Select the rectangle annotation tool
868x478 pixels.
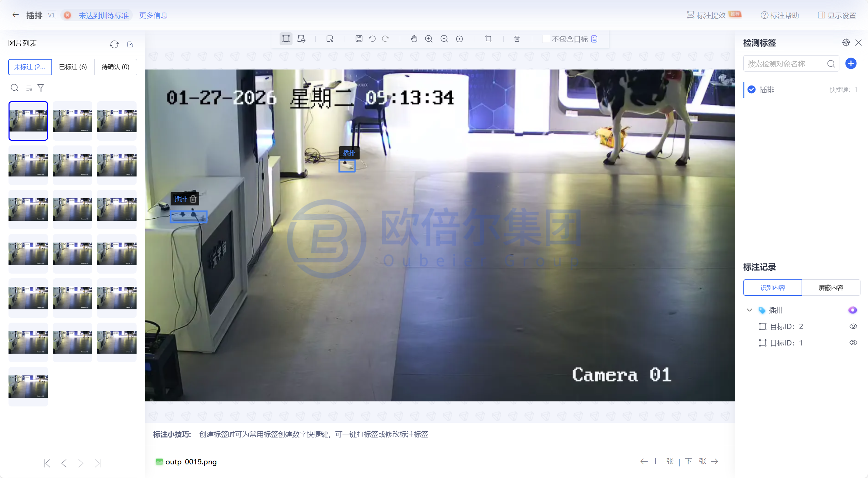click(x=286, y=39)
